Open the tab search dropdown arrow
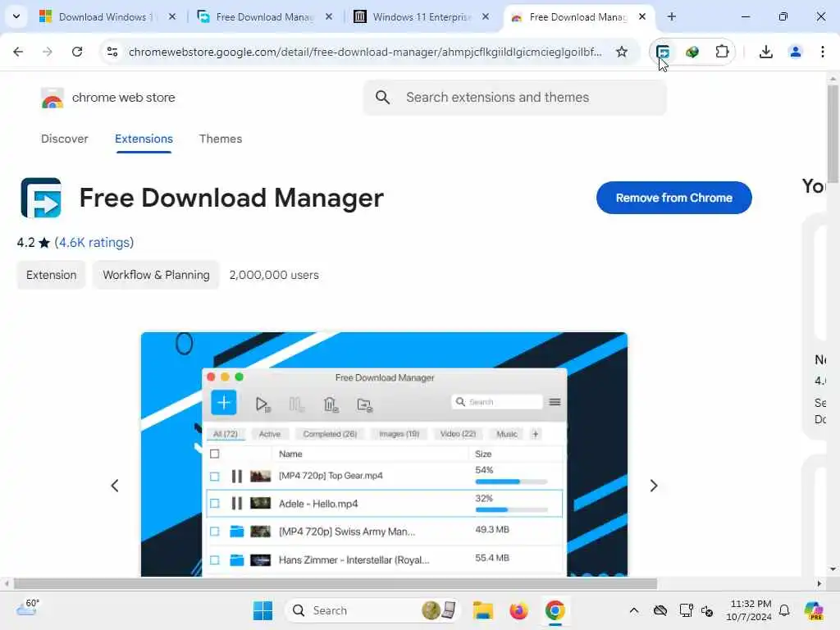The height and width of the screenshot is (630, 840). (16, 16)
